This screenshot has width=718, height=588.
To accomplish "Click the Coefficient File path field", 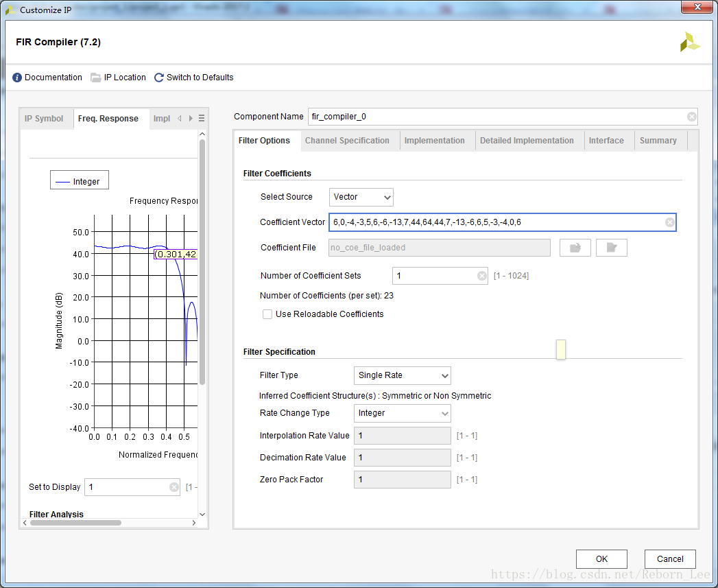I will pyautogui.click(x=440, y=248).
